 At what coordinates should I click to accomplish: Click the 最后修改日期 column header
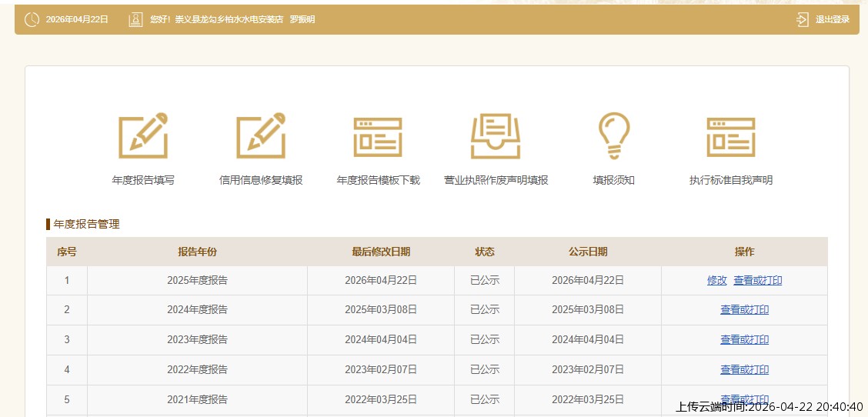point(381,252)
